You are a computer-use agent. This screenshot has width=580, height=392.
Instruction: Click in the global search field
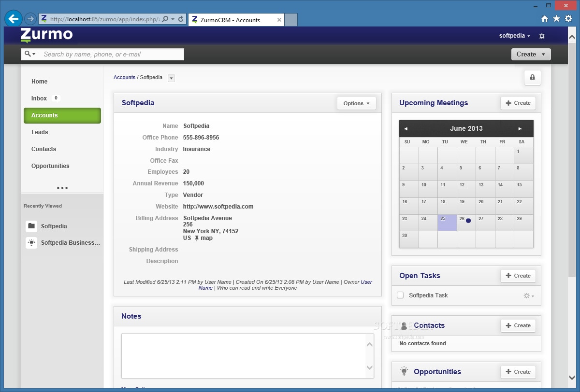tap(111, 54)
